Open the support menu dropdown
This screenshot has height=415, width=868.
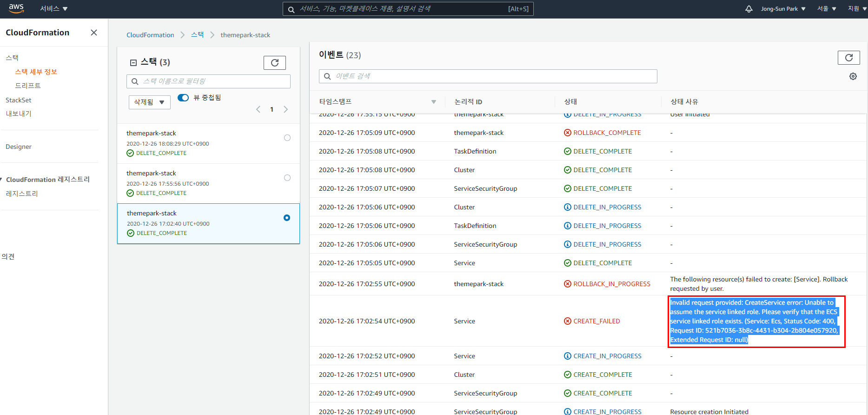point(857,9)
